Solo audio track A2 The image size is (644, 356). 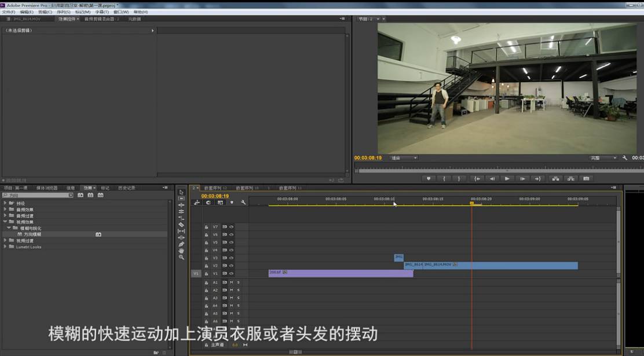coord(238,291)
